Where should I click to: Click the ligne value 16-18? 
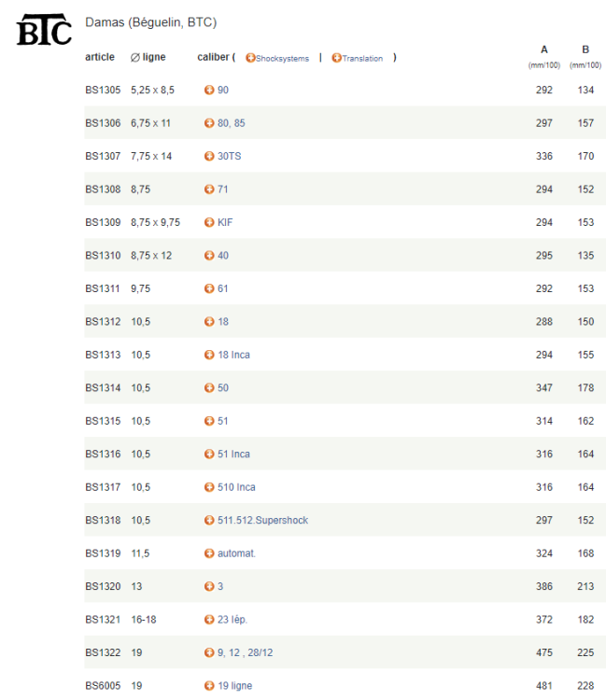(144, 619)
